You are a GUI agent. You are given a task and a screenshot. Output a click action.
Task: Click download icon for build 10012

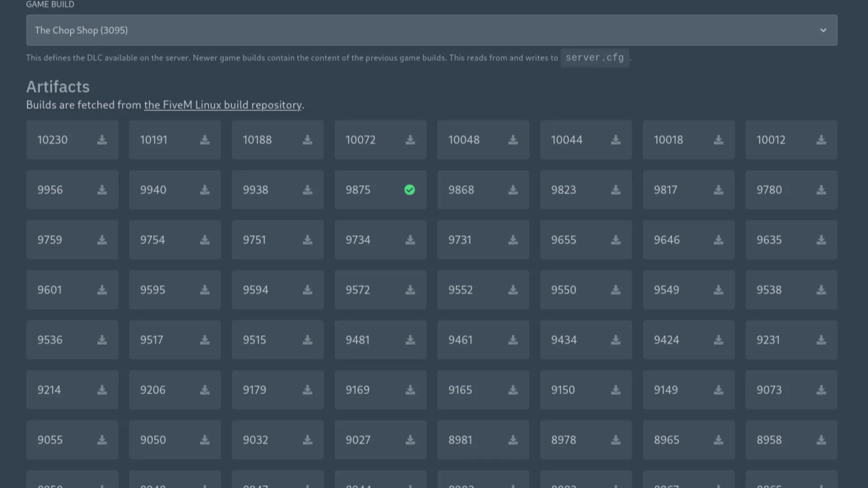tap(821, 140)
